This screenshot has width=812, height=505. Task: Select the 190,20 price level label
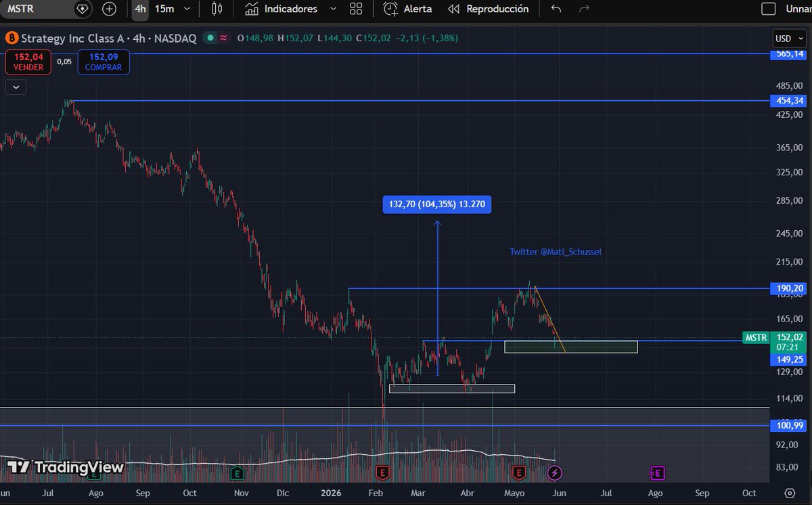pyautogui.click(x=788, y=288)
